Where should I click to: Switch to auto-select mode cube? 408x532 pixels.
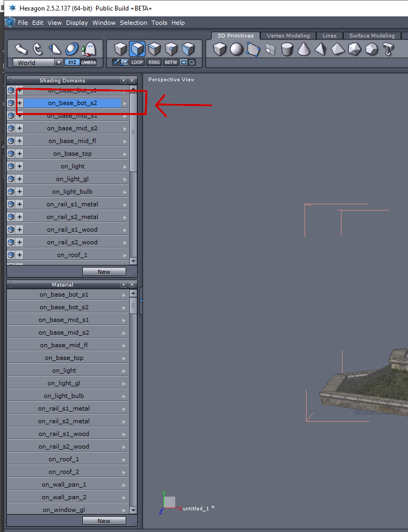click(x=188, y=49)
